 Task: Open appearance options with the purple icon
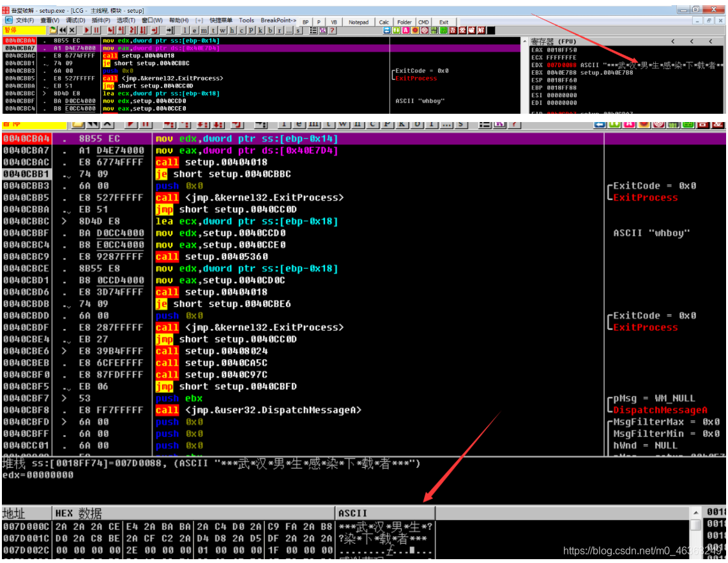tap(322, 30)
